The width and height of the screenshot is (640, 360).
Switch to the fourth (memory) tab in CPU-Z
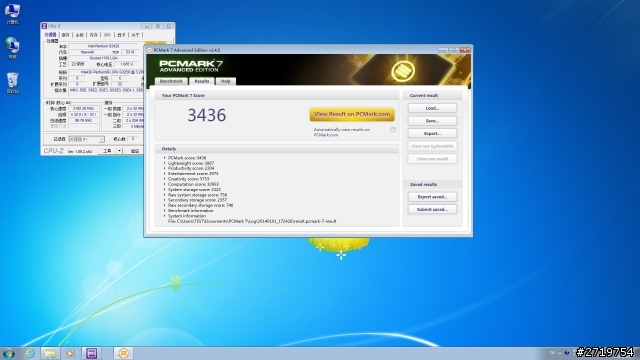coord(93,35)
